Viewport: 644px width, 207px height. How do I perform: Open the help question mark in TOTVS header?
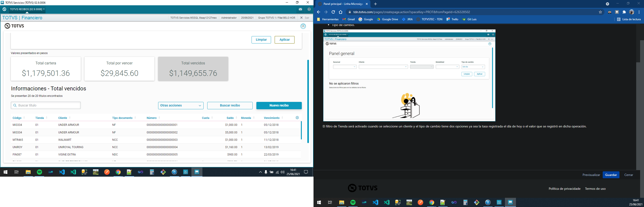pyautogui.click(x=309, y=9)
